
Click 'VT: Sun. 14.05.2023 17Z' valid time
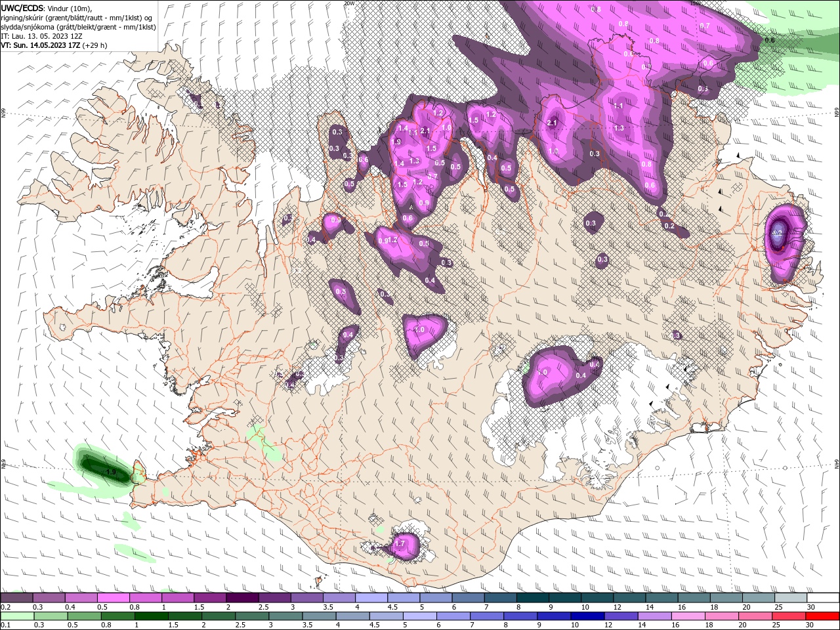click(40, 45)
